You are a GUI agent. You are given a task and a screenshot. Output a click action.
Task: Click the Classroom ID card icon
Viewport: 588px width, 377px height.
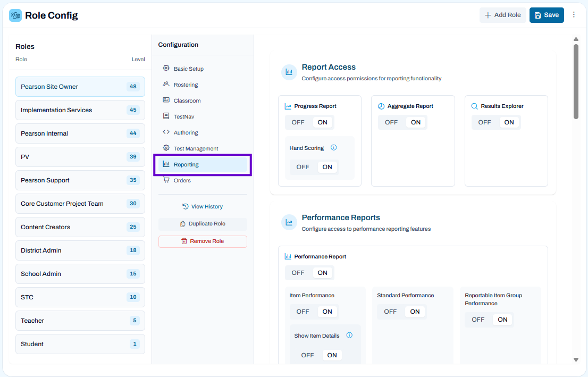[166, 100]
